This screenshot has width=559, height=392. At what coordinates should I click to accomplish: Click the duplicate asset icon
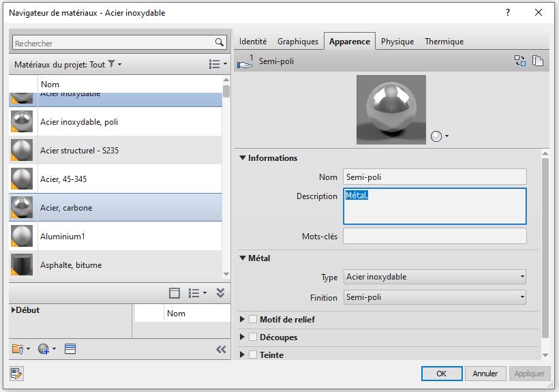tap(538, 61)
